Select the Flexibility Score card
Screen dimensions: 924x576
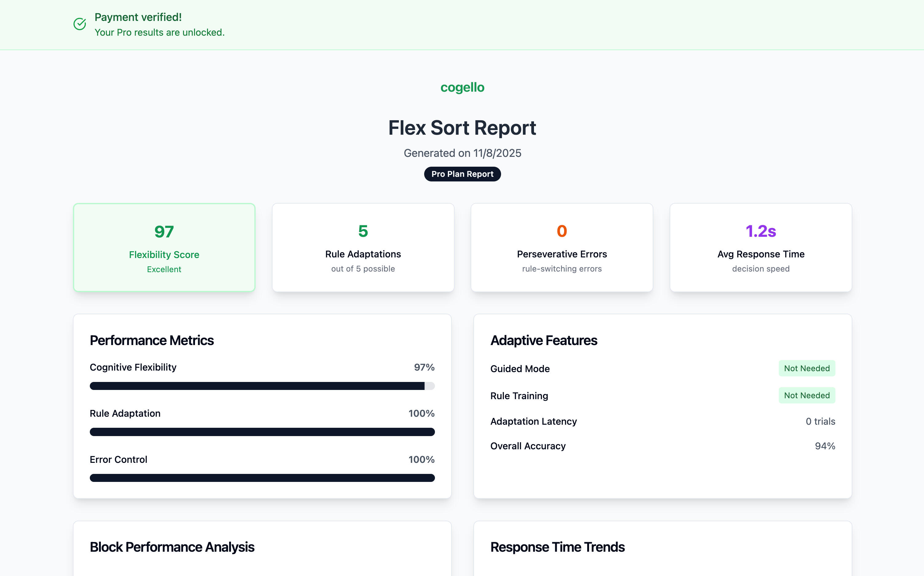point(164,248)
